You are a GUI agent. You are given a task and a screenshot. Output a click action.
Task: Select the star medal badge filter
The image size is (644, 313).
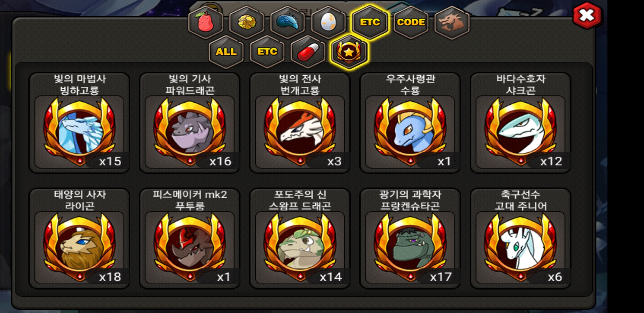349,52
